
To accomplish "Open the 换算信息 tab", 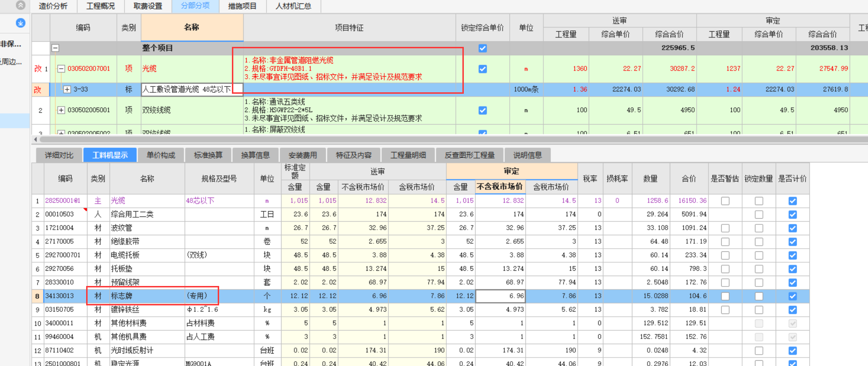I will tap(256, 155).
